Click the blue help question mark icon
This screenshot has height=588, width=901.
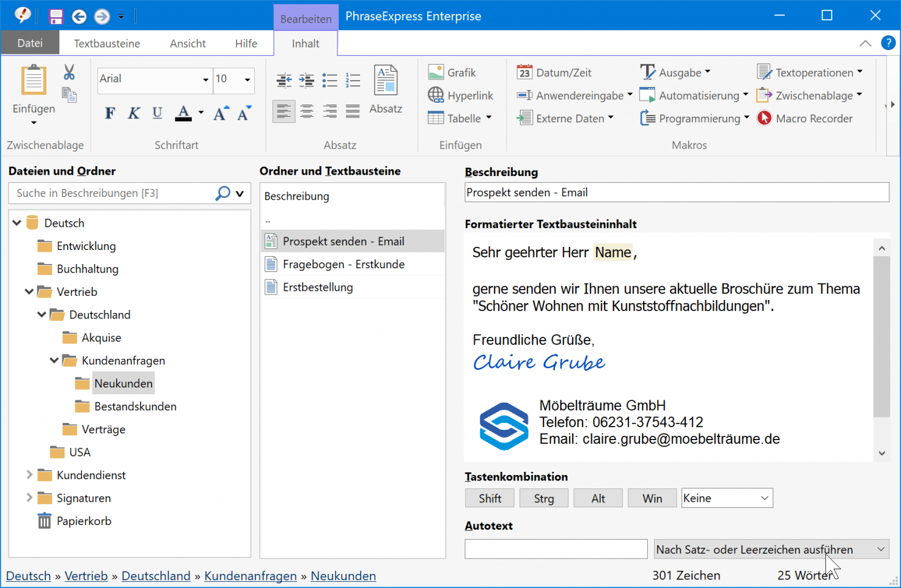coord(888,43)
